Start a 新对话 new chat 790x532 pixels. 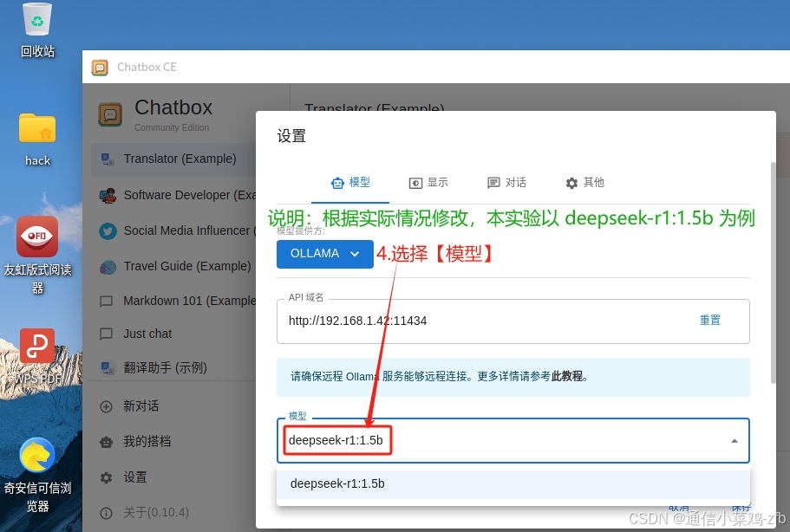click(x=173, y=406)
